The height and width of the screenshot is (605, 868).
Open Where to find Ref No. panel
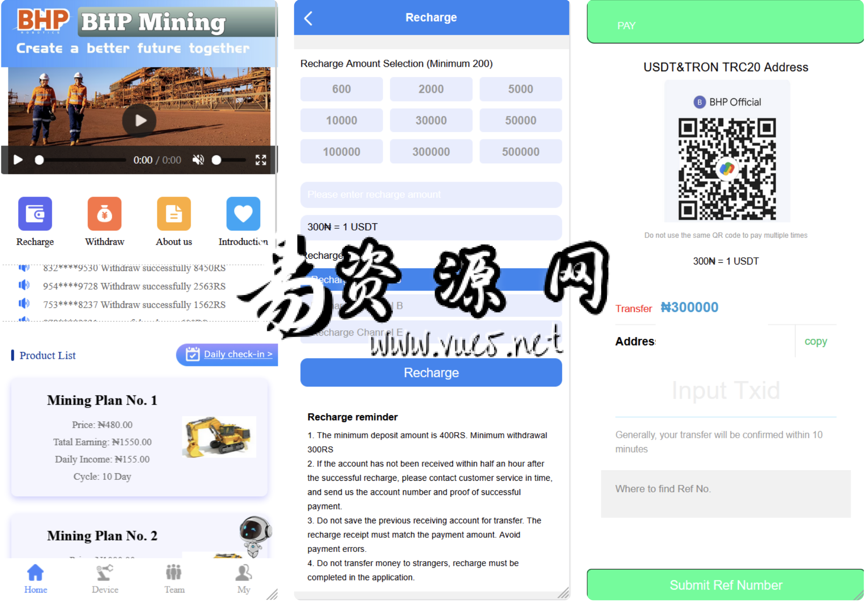[726, 494]
